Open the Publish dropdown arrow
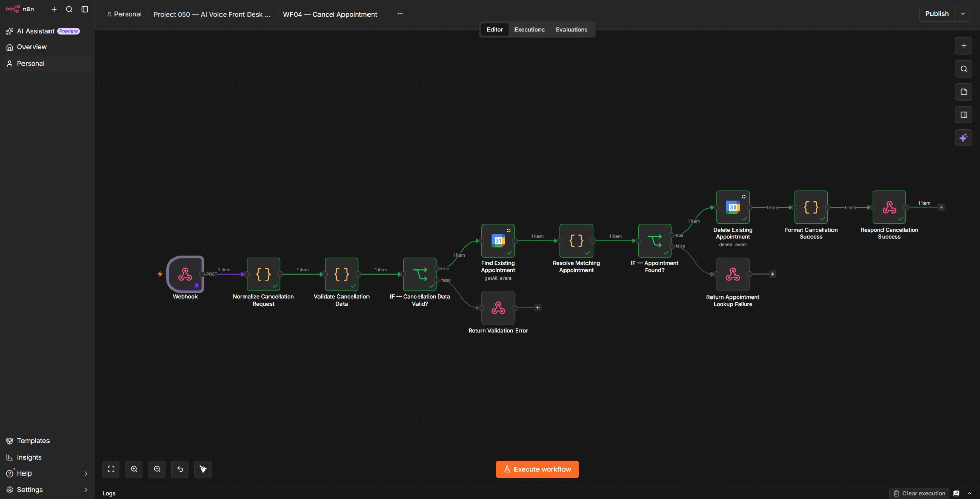980x499 pixels. [963, 14]
